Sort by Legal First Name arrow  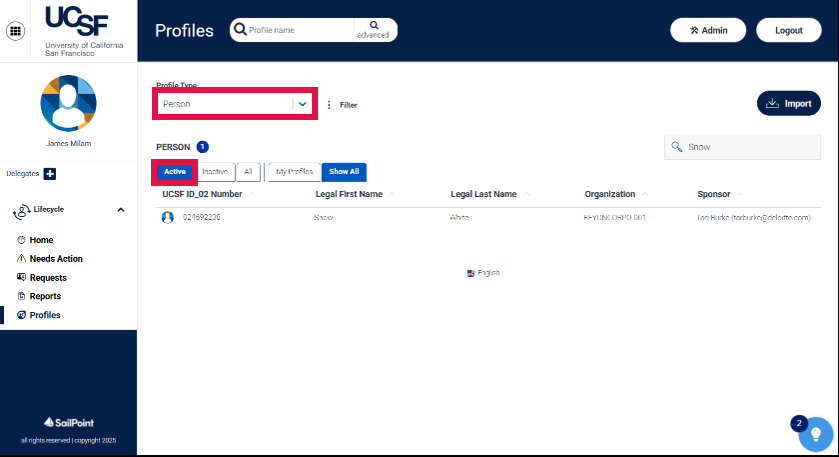click(392, 194)
